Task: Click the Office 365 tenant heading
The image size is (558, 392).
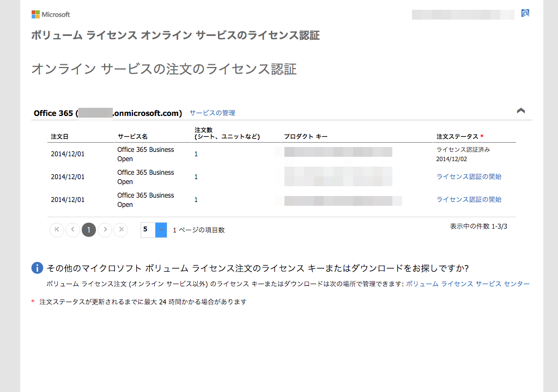Action: tap(108, 113)
